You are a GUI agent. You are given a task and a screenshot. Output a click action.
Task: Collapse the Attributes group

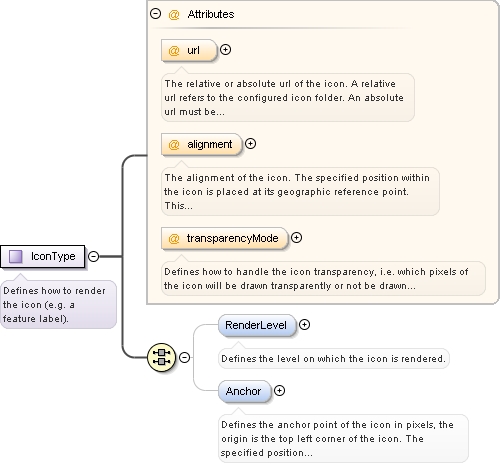pyautogui.click(x=155, y=14)
